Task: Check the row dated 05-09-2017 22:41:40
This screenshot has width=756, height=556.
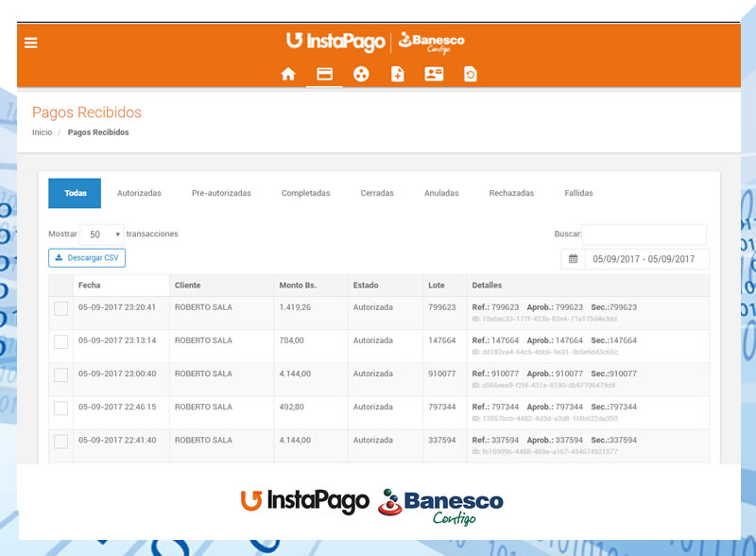Action: (x=60, y=442)
